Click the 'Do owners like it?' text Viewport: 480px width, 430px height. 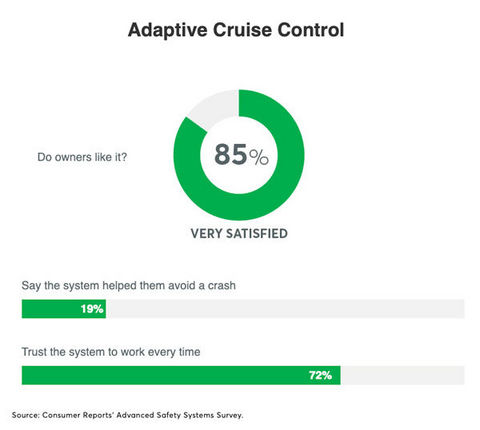coord(82,157)
